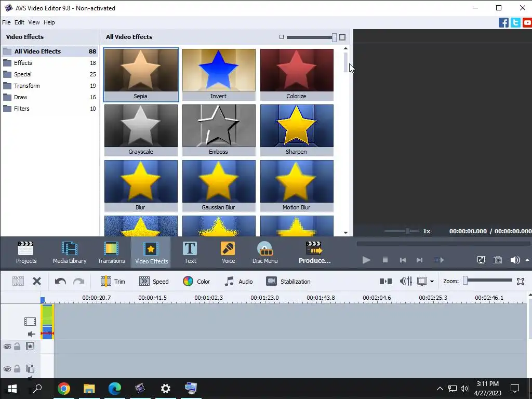Screen dimensions: 532x399
Task: Open the Disc Menu panel
Action: [265, 252]
